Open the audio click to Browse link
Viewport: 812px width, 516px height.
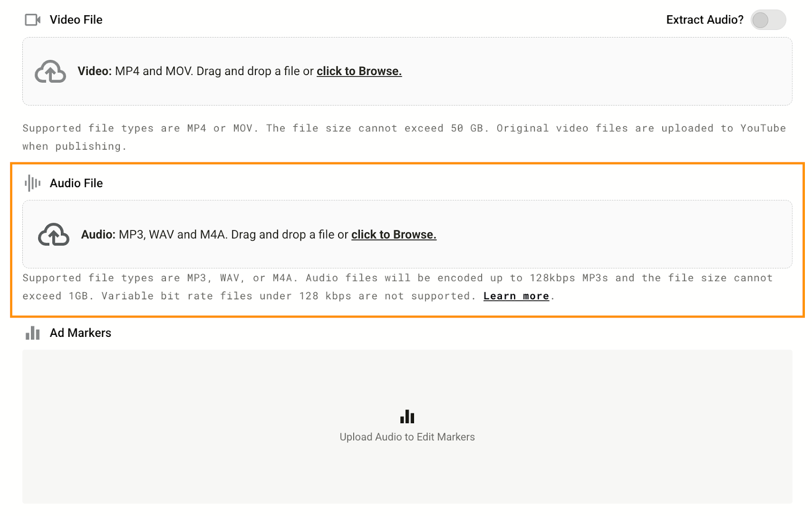pyautogui.click(x=393, y=234)
